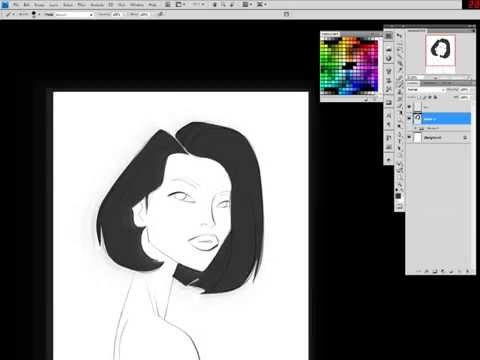
Task: Click the brush tool preset icon in the options bar
Action: click(x=9, y=14)
